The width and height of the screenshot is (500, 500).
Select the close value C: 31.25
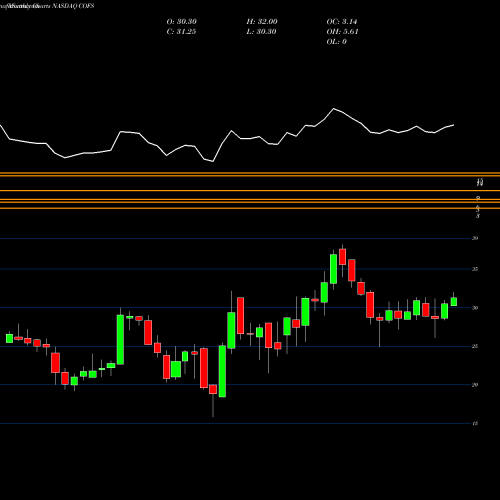[181, 32]
